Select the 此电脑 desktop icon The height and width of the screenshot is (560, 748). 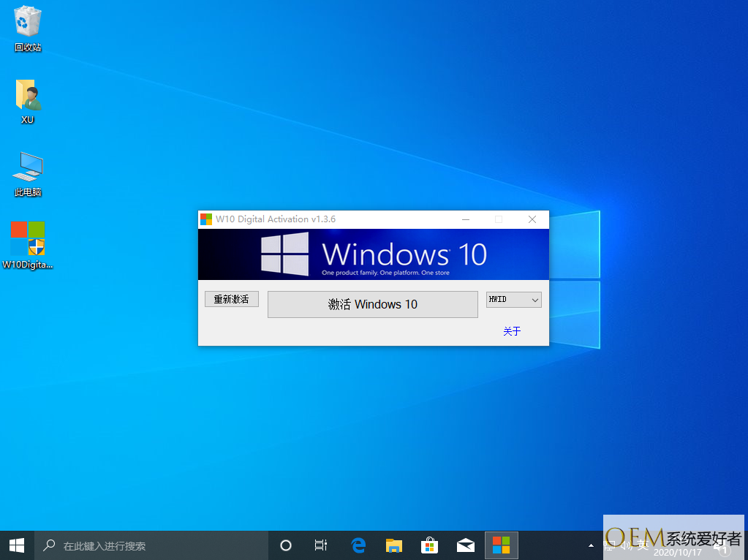pos(28,172)
